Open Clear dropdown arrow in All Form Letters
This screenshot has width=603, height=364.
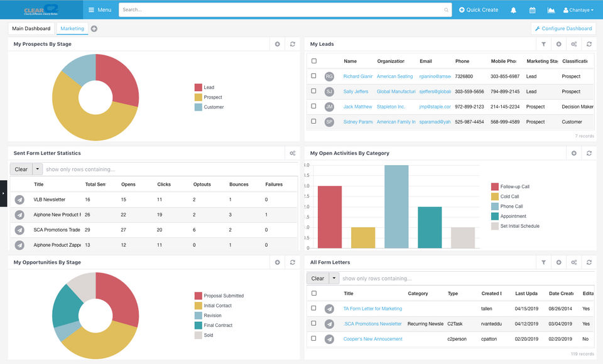334,278
